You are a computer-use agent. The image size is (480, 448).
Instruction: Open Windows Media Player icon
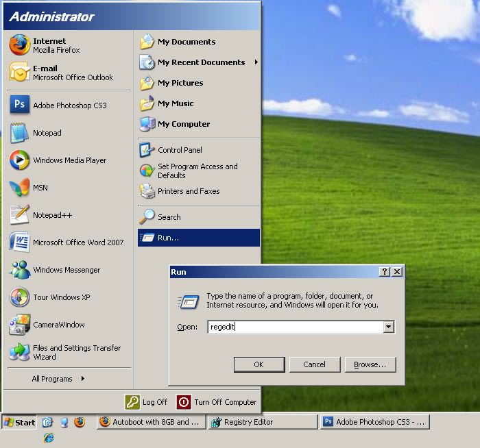click(x=19, y=160)
